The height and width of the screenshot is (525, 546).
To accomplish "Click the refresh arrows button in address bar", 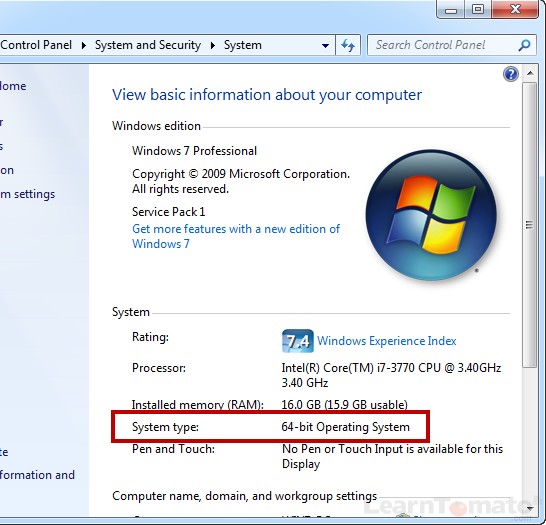I will [348, 45].
